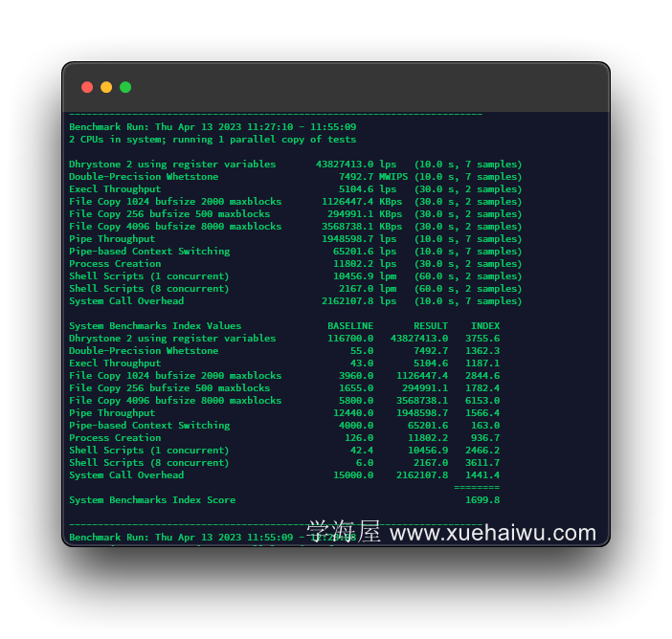Click the Process Creation 11802.2 lps row
This screenshot has height=639, width=672.
pos(295,263)
